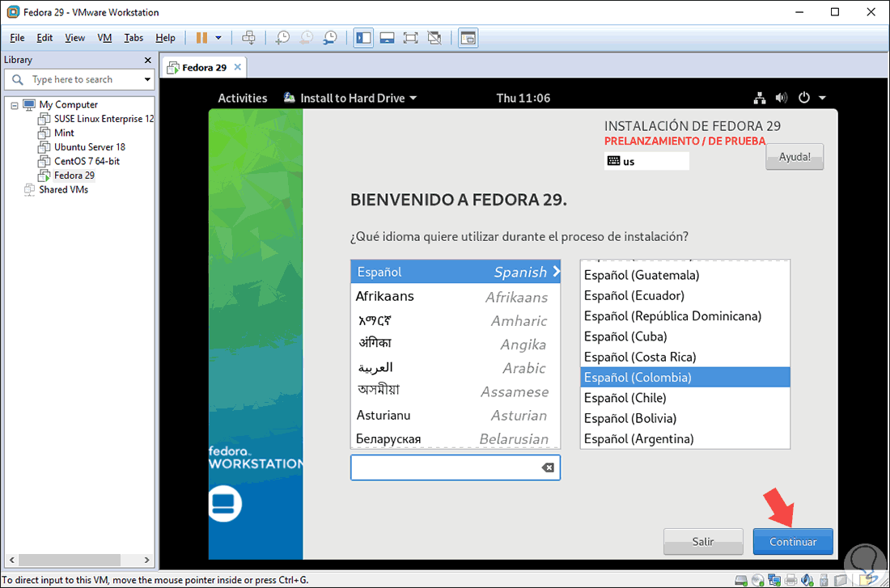Click the hard disk status icon

[740, 580]
